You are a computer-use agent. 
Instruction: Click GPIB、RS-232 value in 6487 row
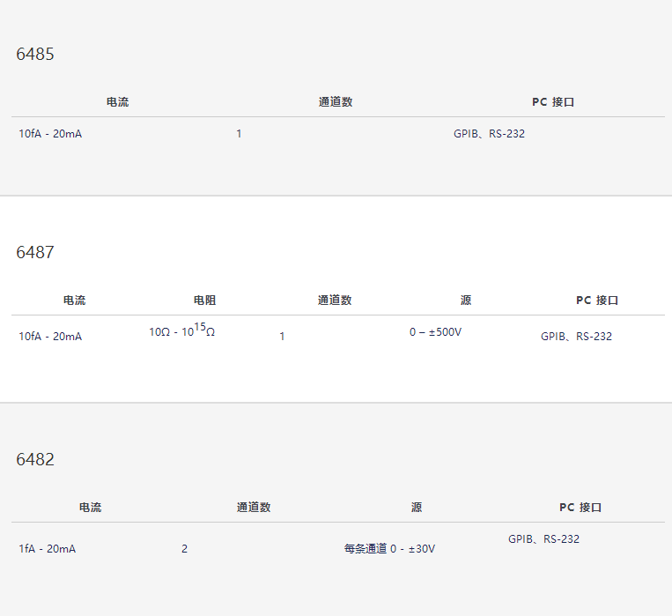pyautogui.click(x=576, y=337)
